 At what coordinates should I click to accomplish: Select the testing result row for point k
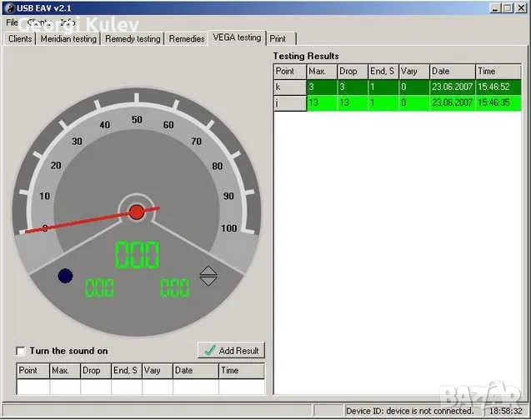pos(398,86)
